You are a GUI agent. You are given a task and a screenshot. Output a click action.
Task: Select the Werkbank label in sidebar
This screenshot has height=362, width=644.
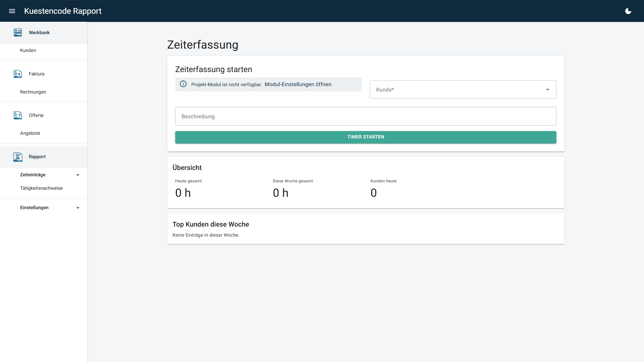coord(39,33)
